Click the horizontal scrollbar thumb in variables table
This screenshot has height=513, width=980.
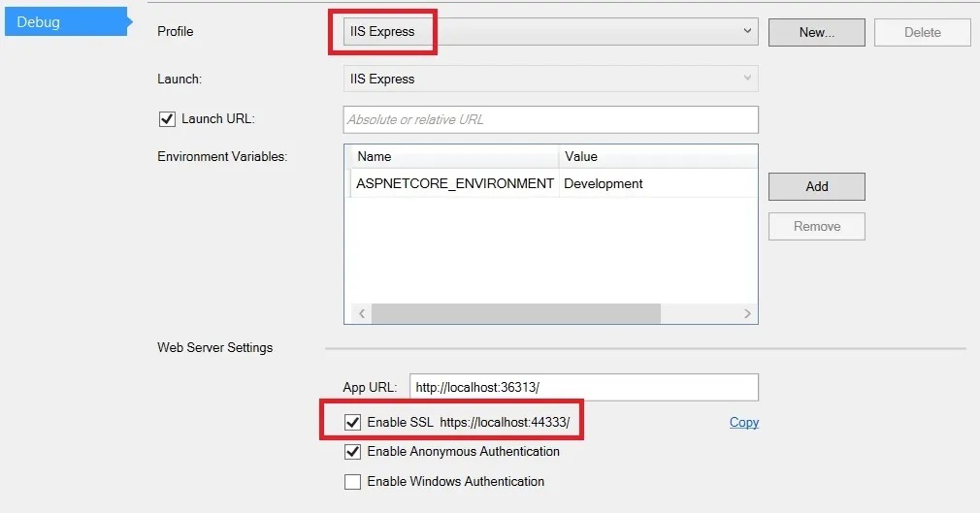[x=515, y=313]
